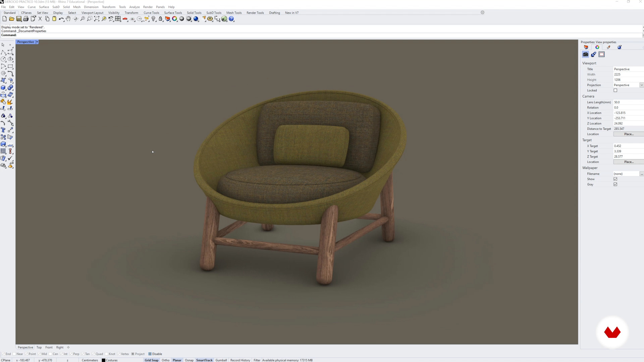Screen dimensions: 644x362
Task: Click the padlock Lock Objects icon
Action: click(160, 19)
